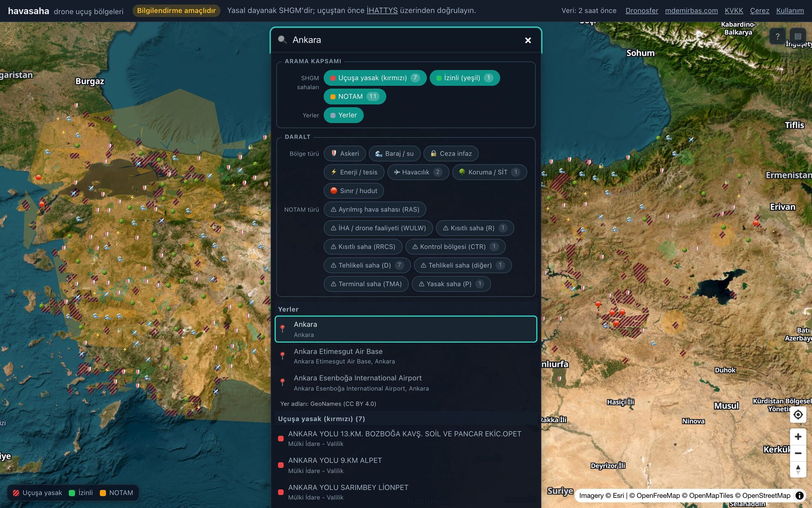
Task: Select Yasak saha (P) filter
Action: coord(451,284)
